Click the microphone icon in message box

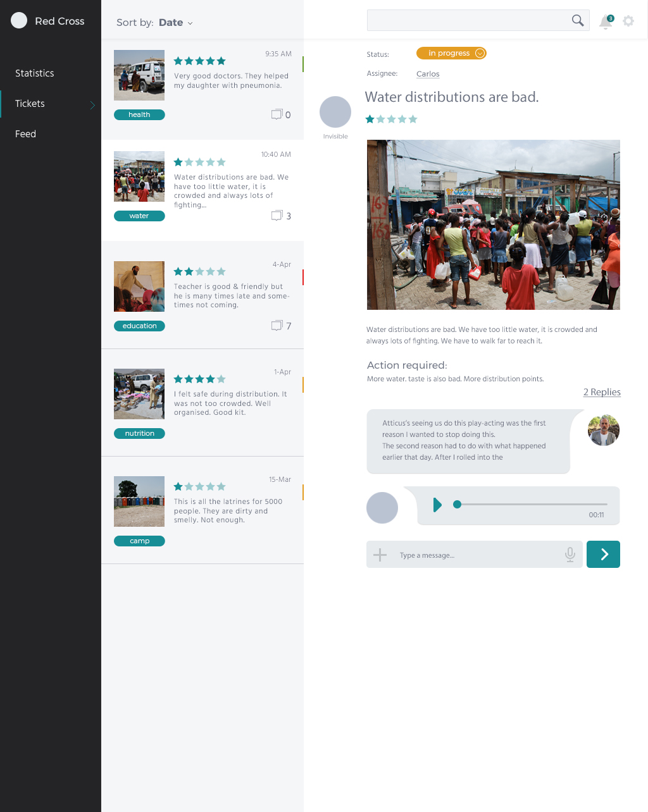(570, 555)
